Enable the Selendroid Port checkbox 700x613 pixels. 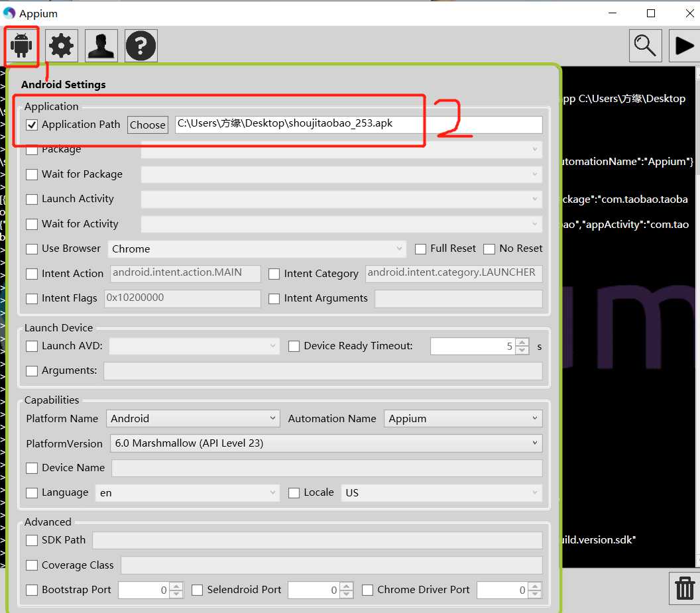(x=198, y=590)
